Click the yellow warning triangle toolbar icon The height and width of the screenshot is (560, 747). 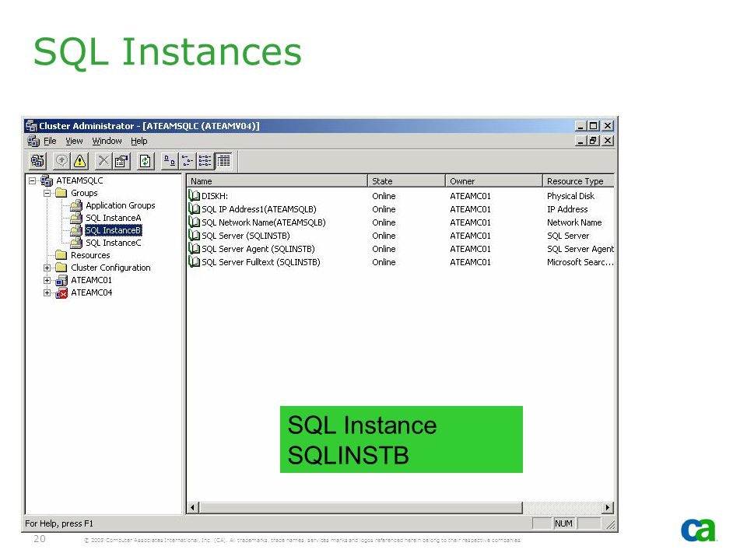pyautogui.click(x=79, y=161)
